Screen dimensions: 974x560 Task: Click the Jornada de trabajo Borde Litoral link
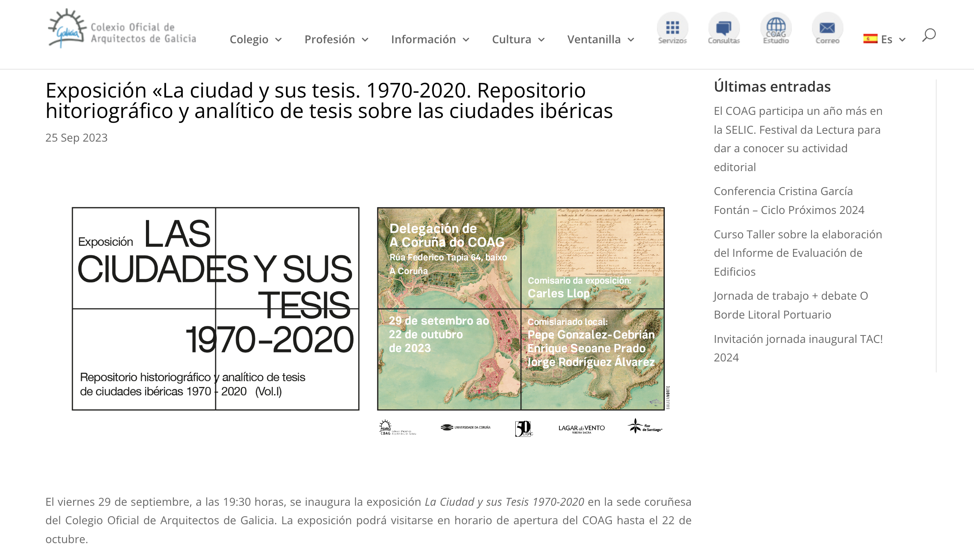tap(791, 305)
